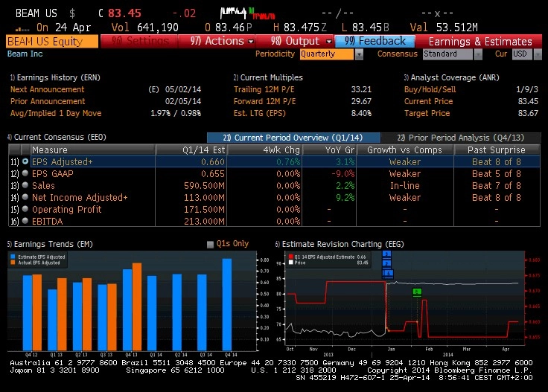Screen dimensions: 548x392
Task: Click the Q1/14 Est column header
Action: click(191, 150)
